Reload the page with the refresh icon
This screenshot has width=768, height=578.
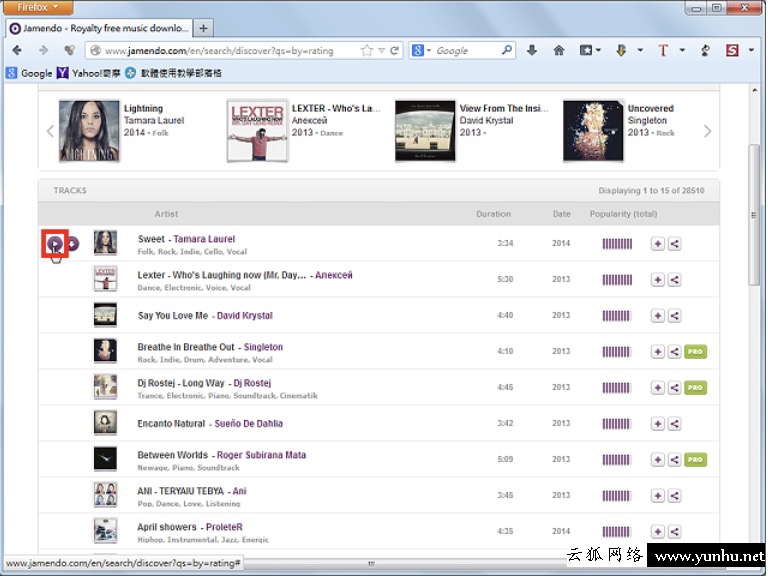394,50
